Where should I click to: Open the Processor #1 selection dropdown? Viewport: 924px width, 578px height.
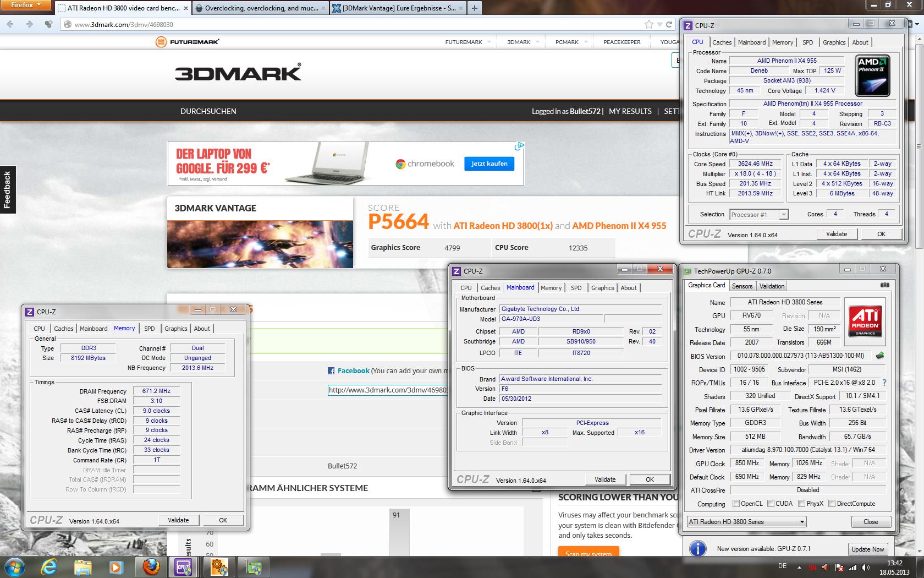[x=758, y=215]
